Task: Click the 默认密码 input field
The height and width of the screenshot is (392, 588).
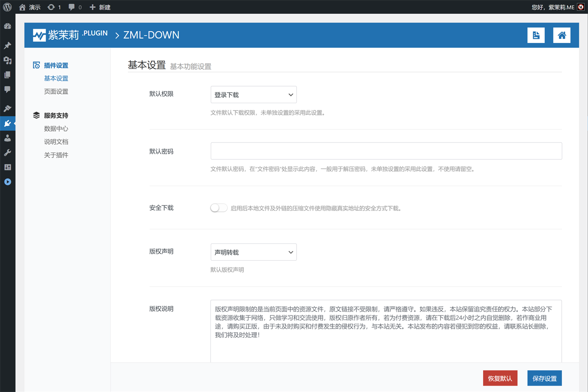Action: coord(386,151)
